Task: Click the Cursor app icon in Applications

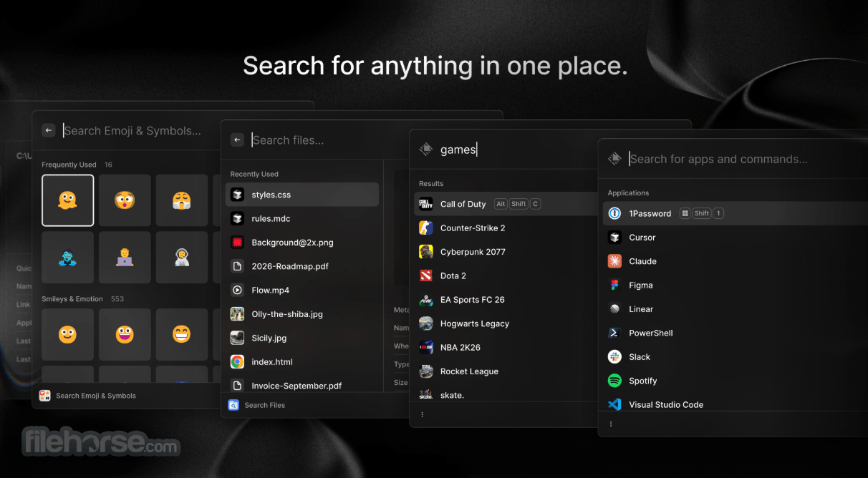Action: (x=614, y=238)
